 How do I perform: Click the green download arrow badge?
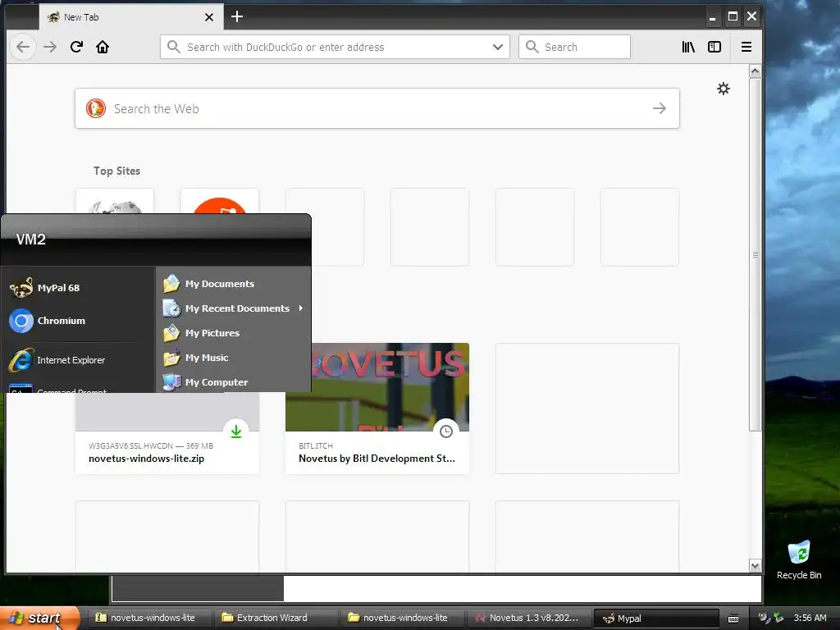click(x=236, y=431)
